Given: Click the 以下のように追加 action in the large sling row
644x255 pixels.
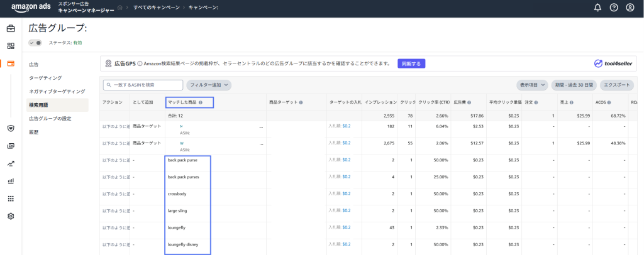Looking at the screenshot, I should pyautogui.click(x=116, y=211).
